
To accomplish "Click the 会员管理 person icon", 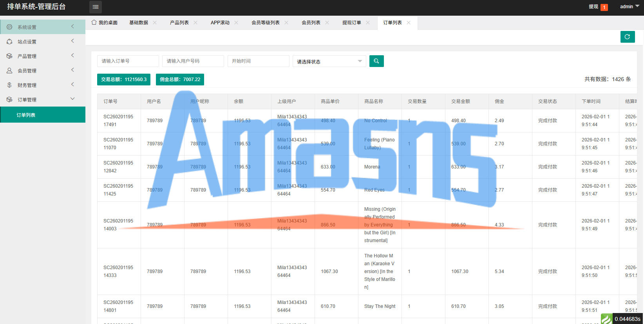I will tap(9, 71).
